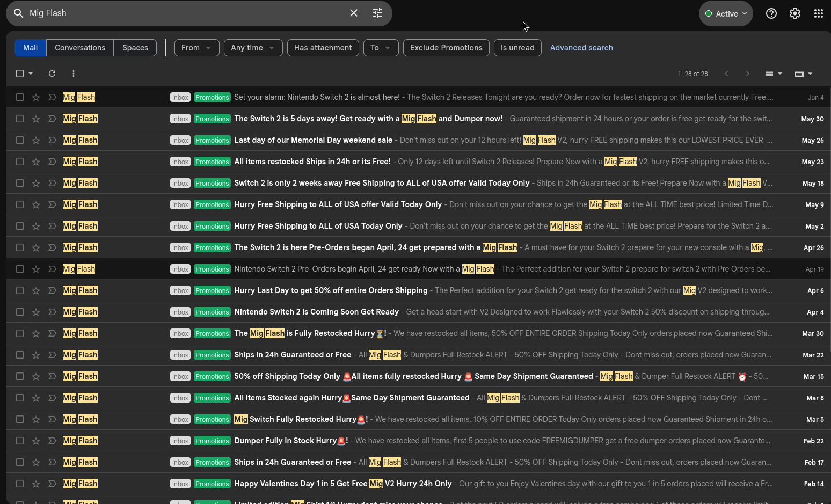Image resolution: width=831 pixels, height=504 pixels.
Task: Star the Jun 4 Nintendo Switch 2 email
Action: tap(36, 97)
